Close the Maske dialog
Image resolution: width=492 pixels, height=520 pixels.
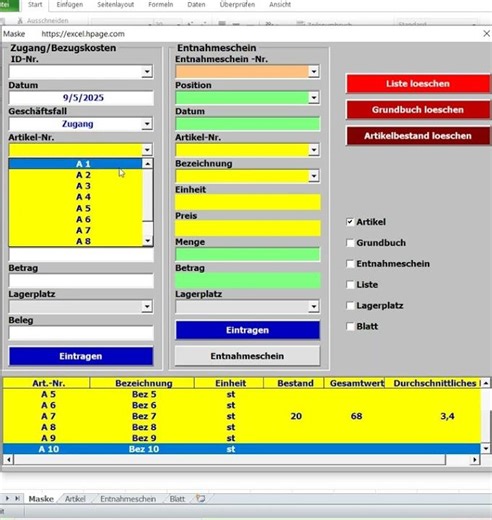tap(486, 34)
